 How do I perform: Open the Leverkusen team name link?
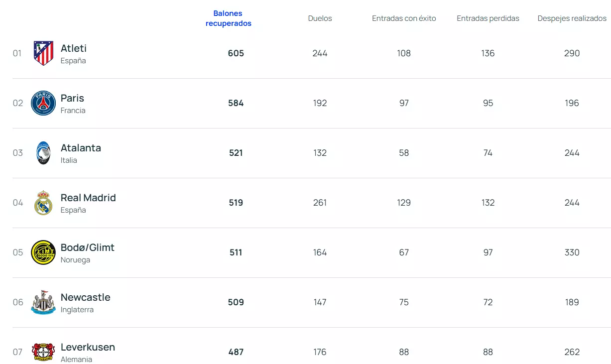point(88,347)
